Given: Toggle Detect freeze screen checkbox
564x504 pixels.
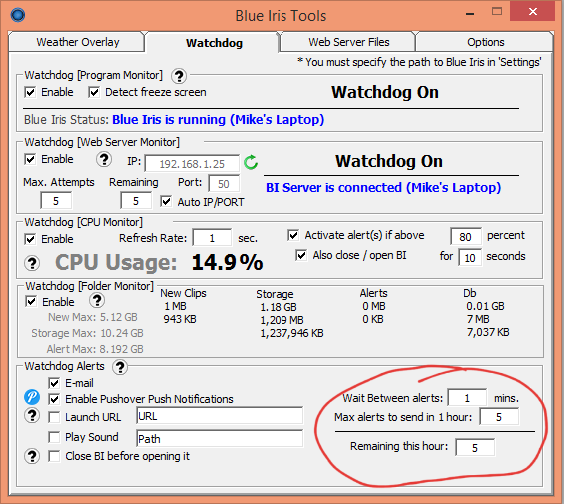Looking at the screenshot, I should 94,92.
